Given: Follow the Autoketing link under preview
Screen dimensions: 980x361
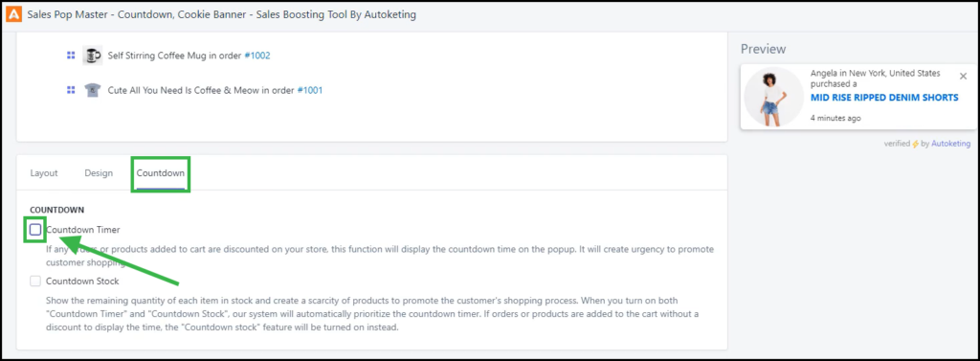Looking at the screenshot, I should click(x=950, y=144).
